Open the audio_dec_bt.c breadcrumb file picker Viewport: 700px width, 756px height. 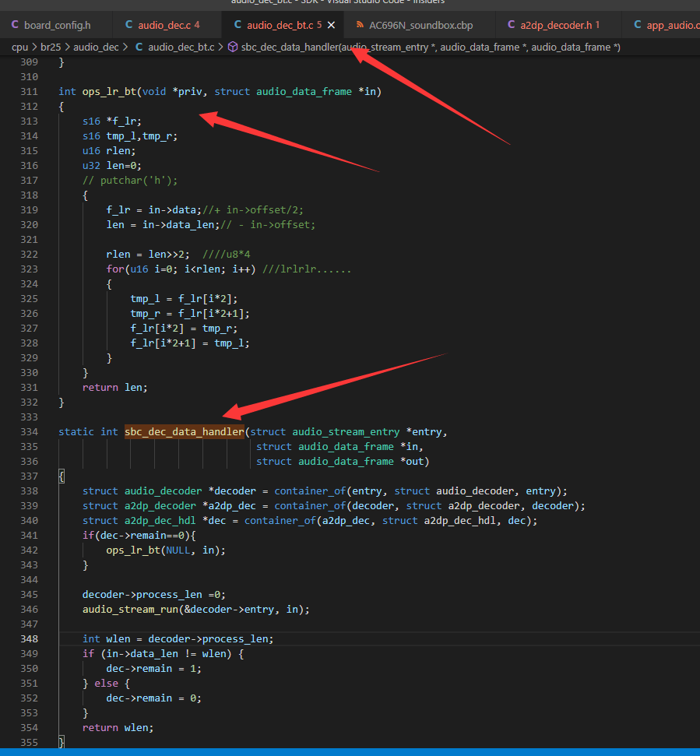coord(181,47)
